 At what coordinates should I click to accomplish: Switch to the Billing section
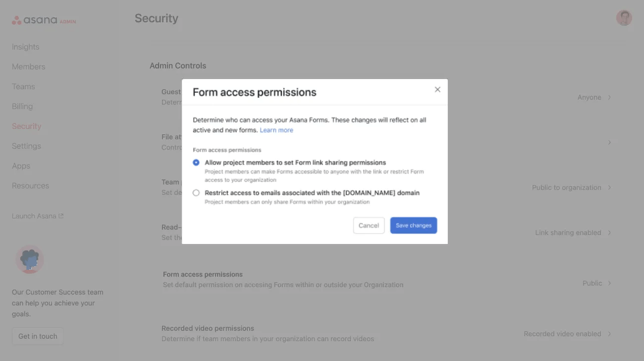pos(22,106)
